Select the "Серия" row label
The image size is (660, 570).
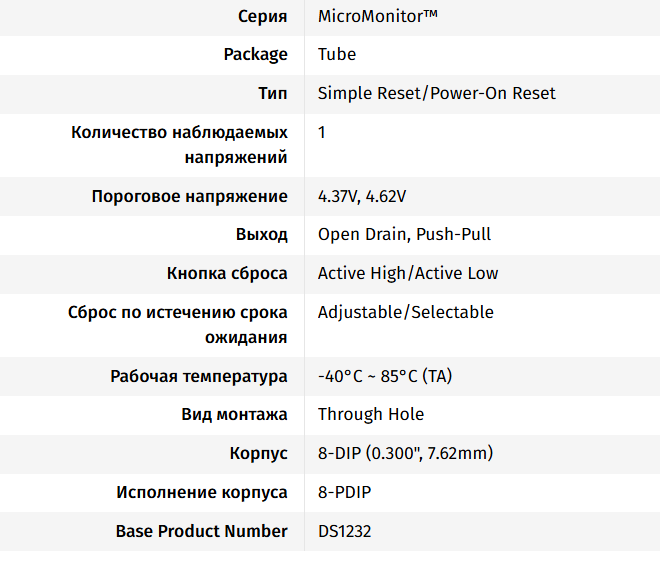tap(262, 16)
